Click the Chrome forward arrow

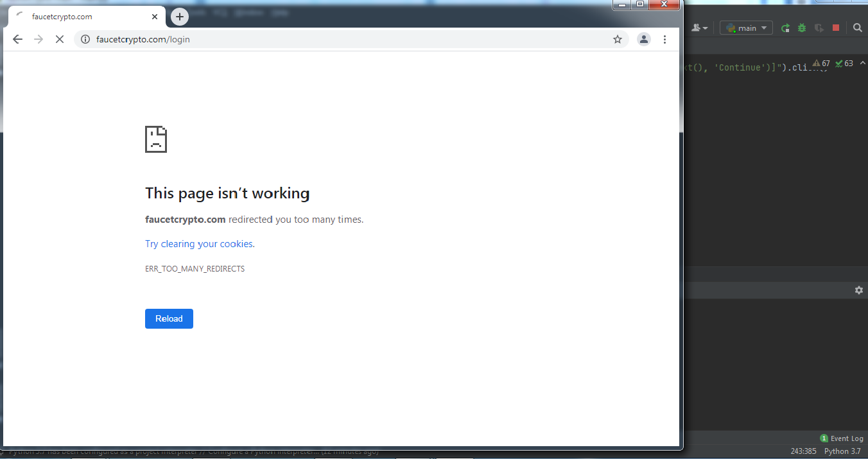[x=39, y=39]
